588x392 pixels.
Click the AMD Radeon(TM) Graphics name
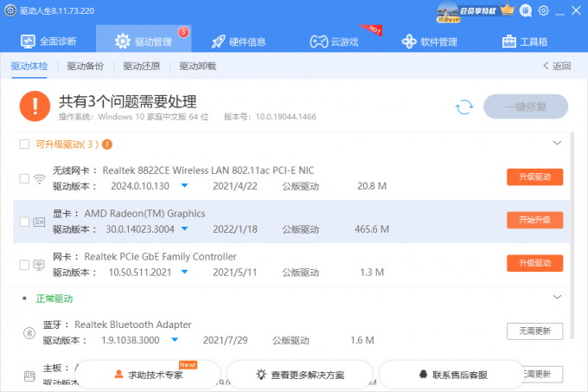[144, 214]
